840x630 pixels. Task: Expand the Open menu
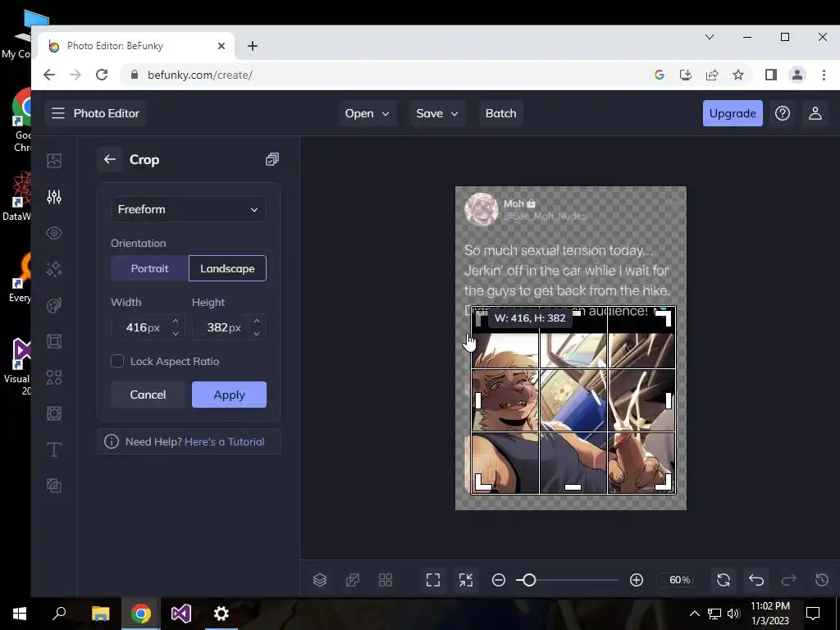click(367, 113)
